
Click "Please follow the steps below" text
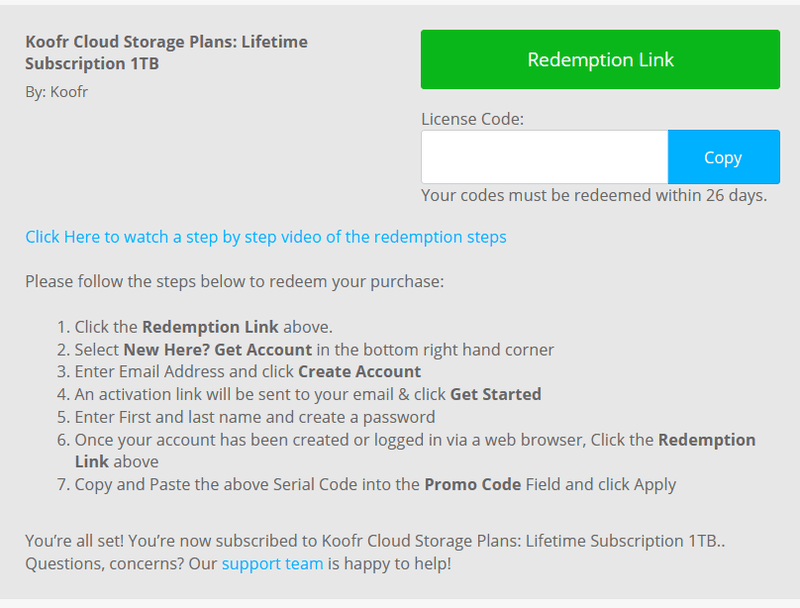point(234,281)
